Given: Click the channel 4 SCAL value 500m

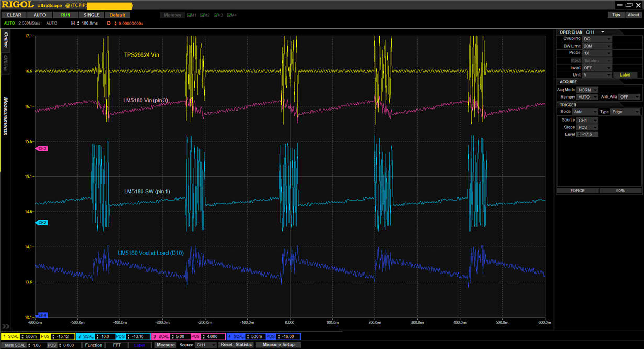Looking at the screenshot, I should (257, 336).
